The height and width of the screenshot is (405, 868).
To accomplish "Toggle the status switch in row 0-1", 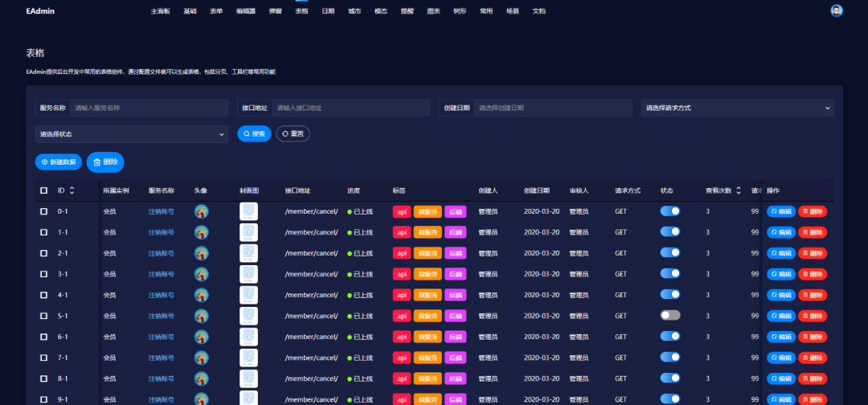I will coord(669,211).
